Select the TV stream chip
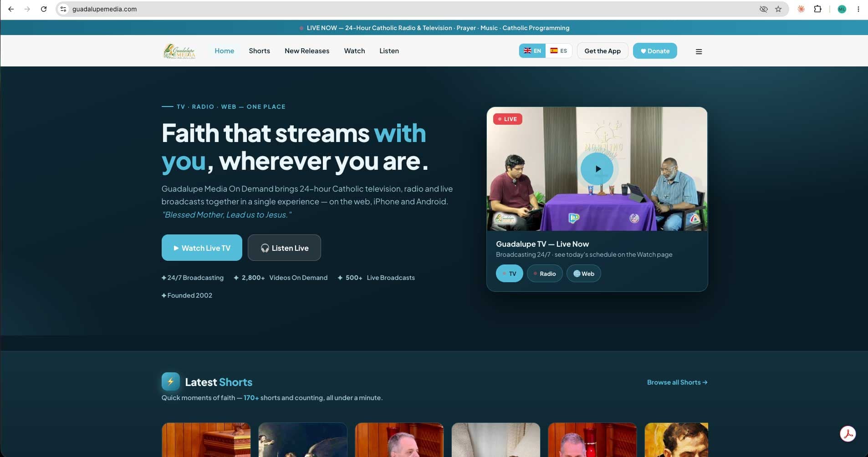Viewport: 868px width, 457px height. coord(509,274)
